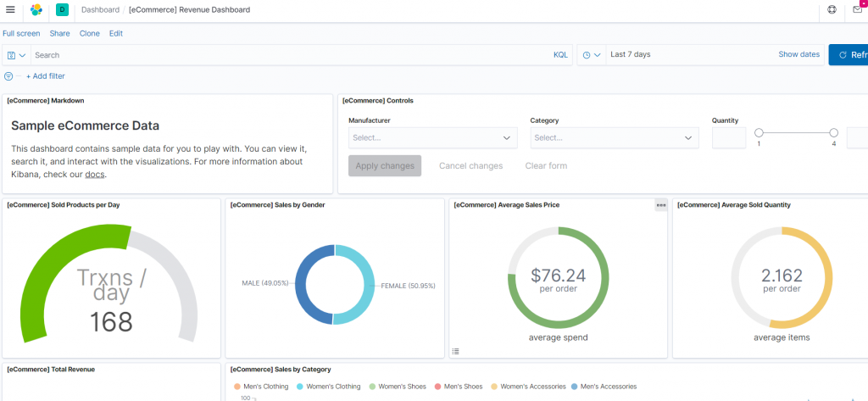868x401 pixels.
Task: Click Share in the dashboard menu
Action: click(x=60, y=33)
